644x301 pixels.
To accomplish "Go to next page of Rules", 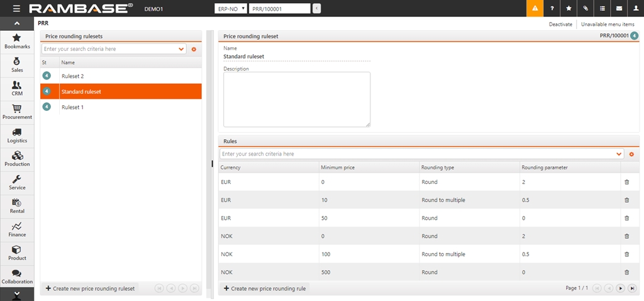I will (621, 288).
